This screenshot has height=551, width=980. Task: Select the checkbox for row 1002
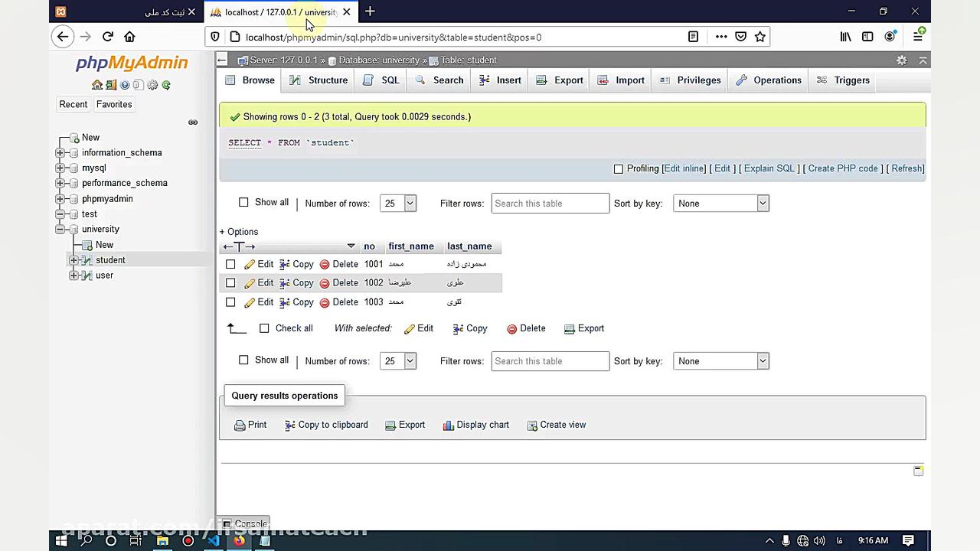tap(230, 283)
